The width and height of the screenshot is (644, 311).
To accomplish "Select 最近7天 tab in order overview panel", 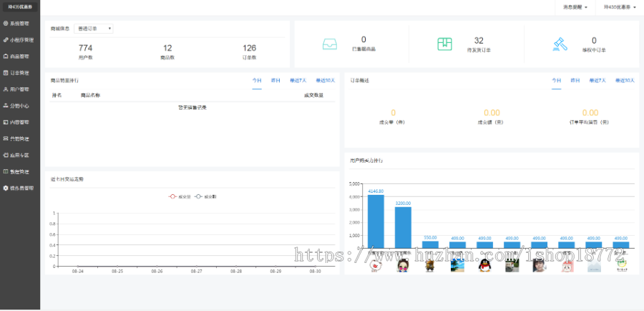I will (x=597, y=80).
